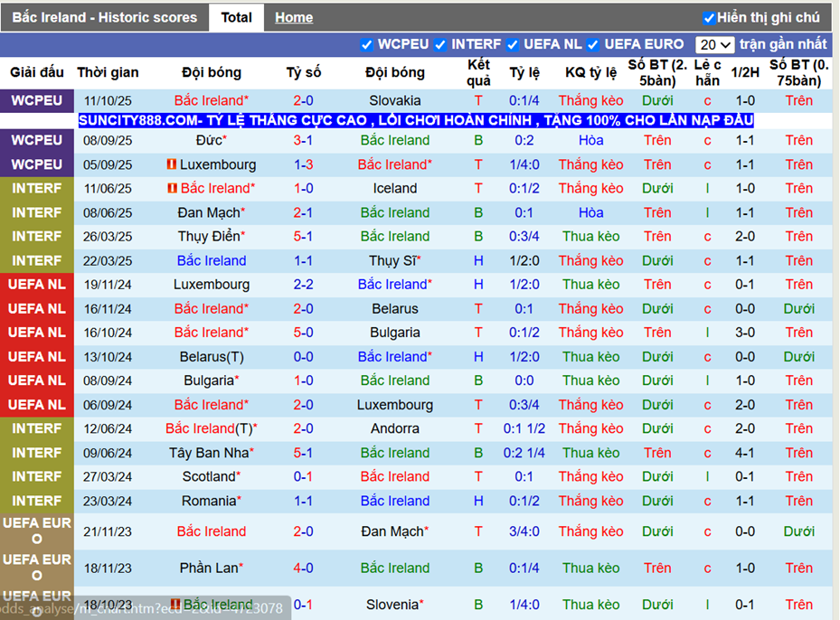Click team name Đan Mạch on 08/06/25
Screen dimensions: 840x620
[x=211, y=212]
